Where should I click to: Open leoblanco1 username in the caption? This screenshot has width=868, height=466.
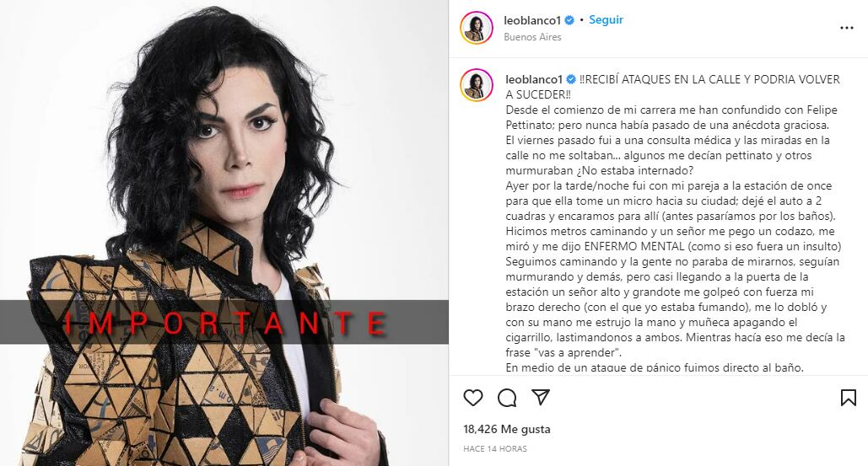pyautogui.click(x=534, y=79)
